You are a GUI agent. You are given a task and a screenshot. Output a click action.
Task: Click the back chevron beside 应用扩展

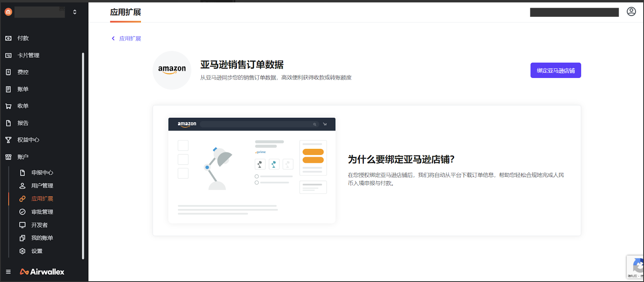(x=113, y=39)
